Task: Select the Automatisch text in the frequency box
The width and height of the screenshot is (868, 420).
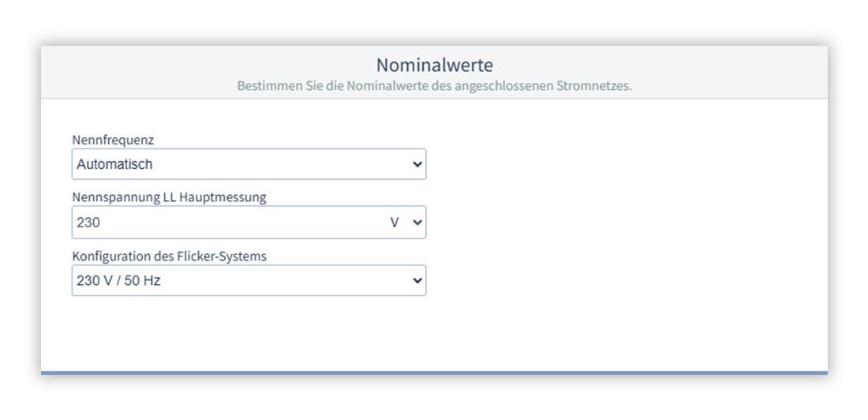Action: (114, 165)
